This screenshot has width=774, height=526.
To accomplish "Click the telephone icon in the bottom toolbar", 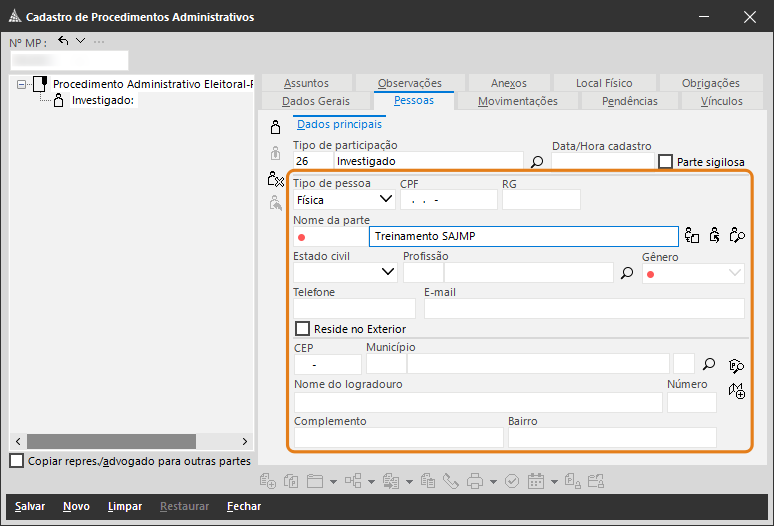I will click(451, 481).
